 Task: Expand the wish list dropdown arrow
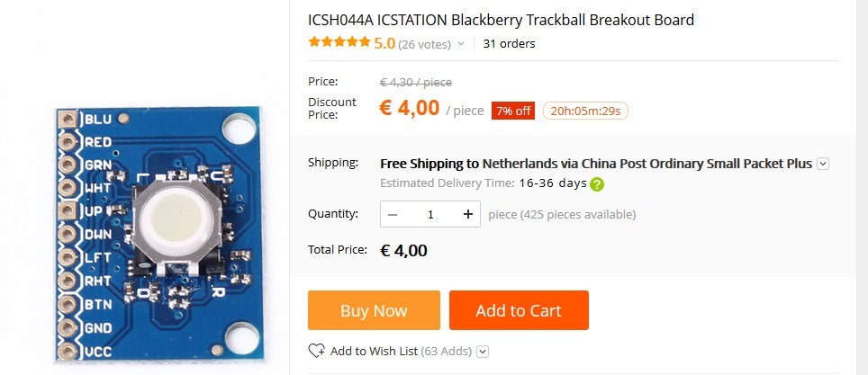(483, 352)
